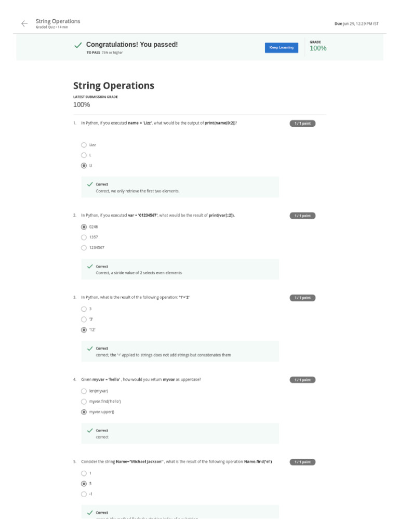Click question 3 Correct checkmark icon
This screenshot has height=532, width=399.
(x=90, y=348)
